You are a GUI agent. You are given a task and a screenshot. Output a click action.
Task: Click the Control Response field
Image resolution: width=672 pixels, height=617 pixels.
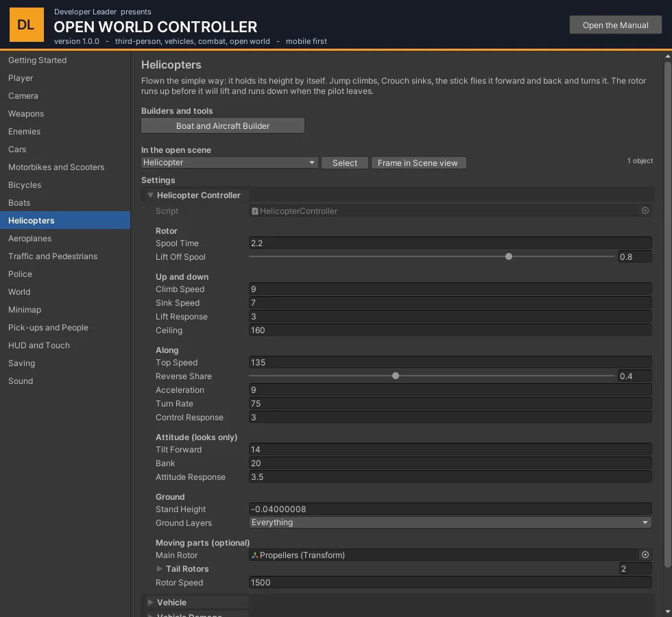(x=450, y=417)
